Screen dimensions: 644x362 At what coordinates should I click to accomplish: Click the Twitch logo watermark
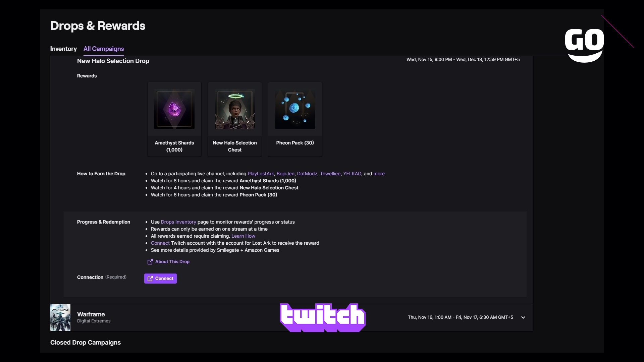322,317
